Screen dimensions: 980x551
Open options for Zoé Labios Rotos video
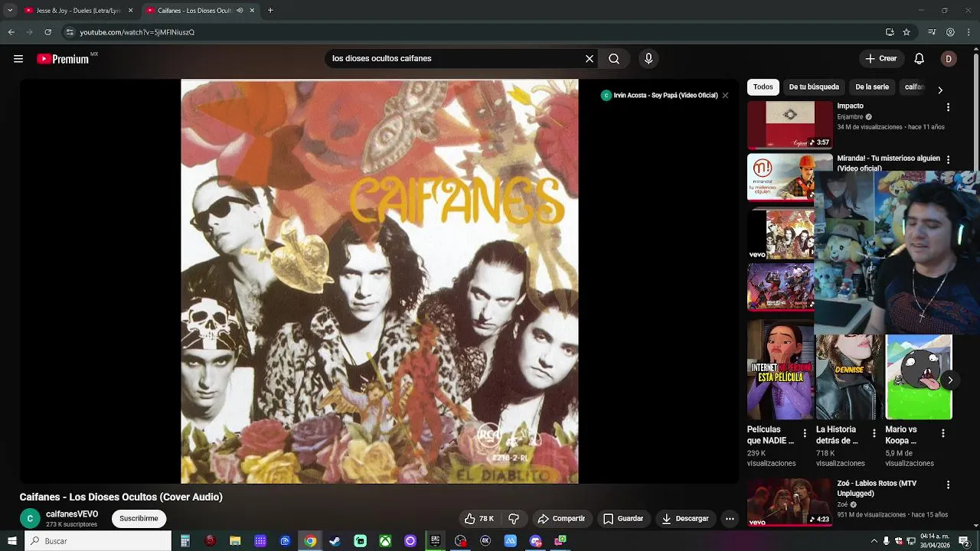point(948,485)
